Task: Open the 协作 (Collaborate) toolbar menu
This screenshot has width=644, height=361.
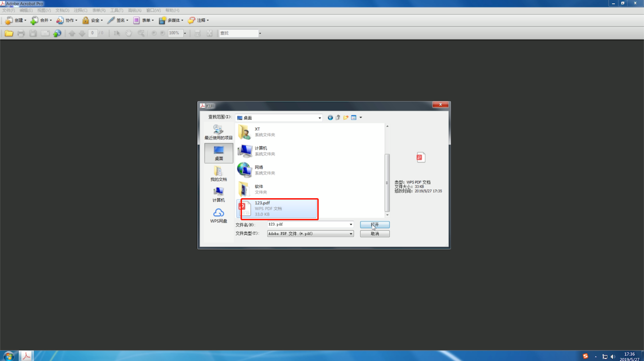Action: 66,20
